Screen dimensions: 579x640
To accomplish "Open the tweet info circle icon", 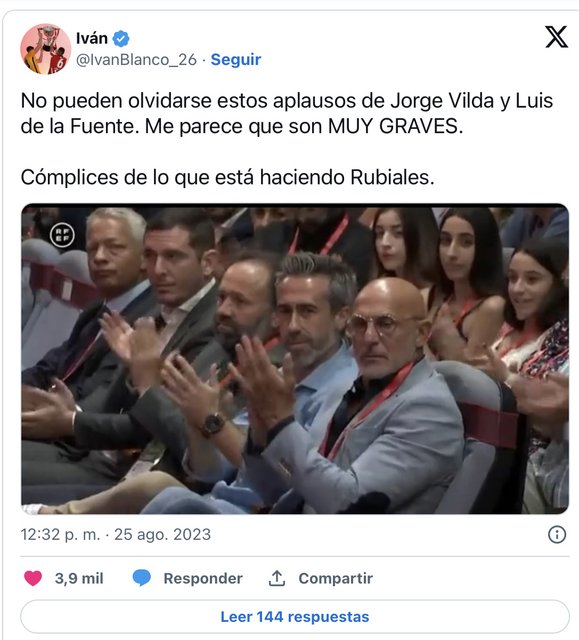I will click(x=557, y=534).
